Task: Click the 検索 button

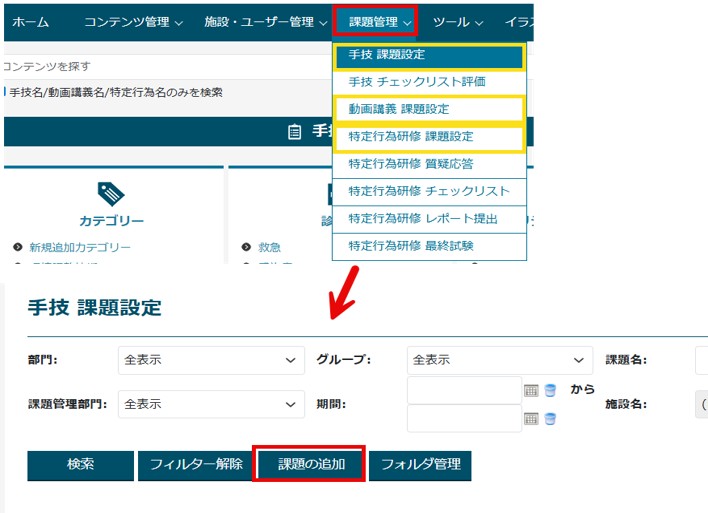Action: [80, 465]
